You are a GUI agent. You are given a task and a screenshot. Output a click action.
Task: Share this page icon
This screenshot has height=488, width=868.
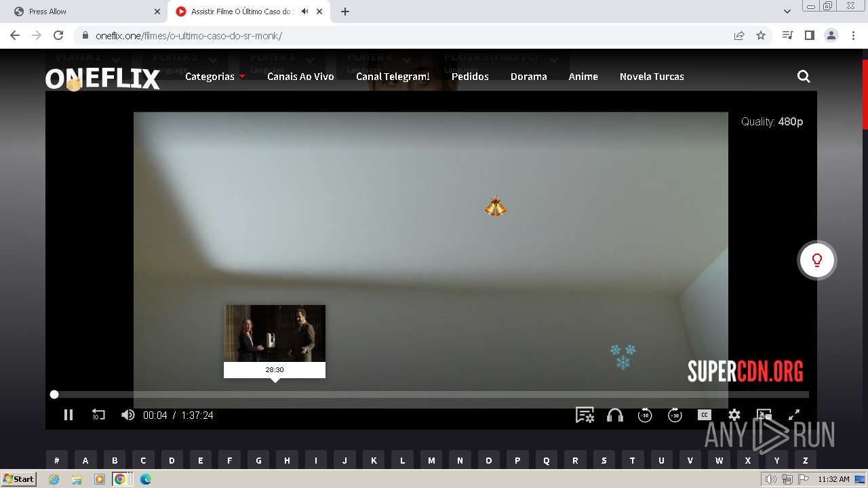pyautogui.click(x=739, y=36)
